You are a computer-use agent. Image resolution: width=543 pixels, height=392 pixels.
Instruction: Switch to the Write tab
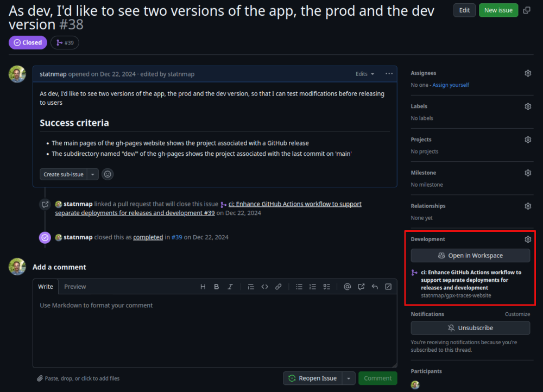tap(46, 287)
